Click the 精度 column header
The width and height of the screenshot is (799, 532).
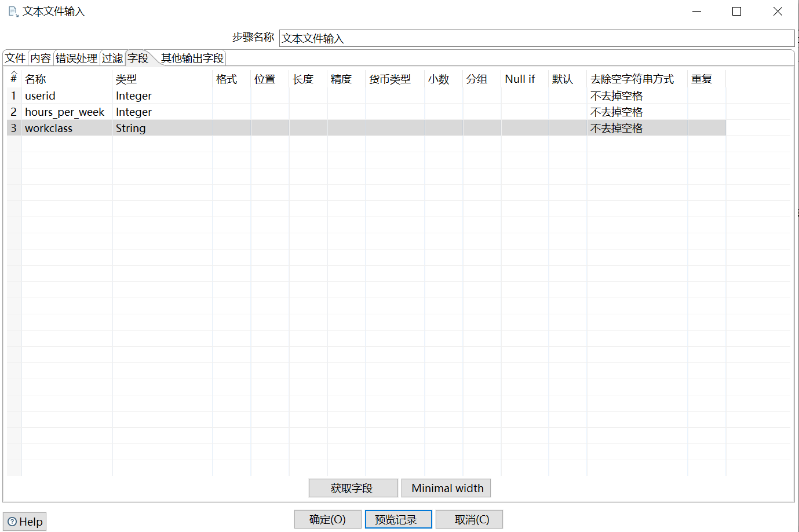[346, 79]
